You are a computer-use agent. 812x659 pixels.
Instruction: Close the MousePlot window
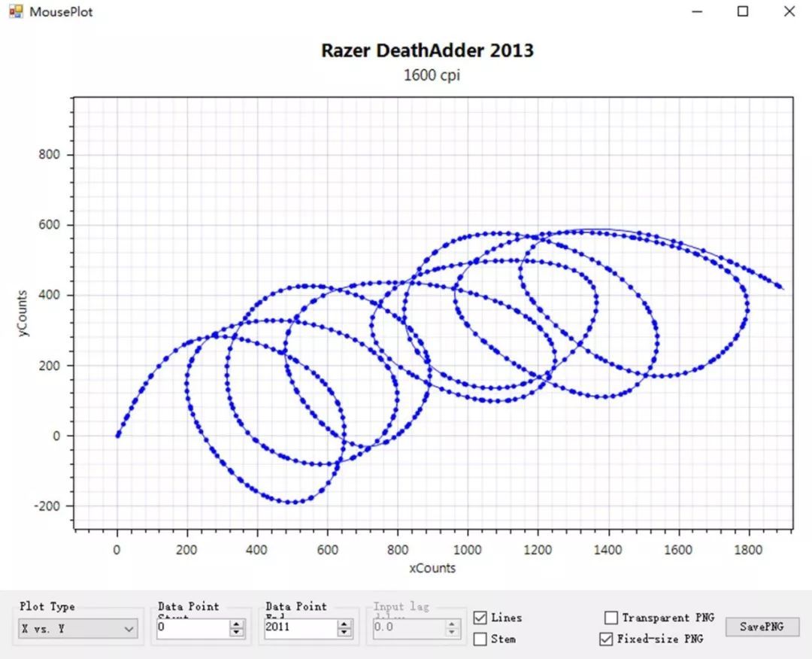click(x=789, y=11)
